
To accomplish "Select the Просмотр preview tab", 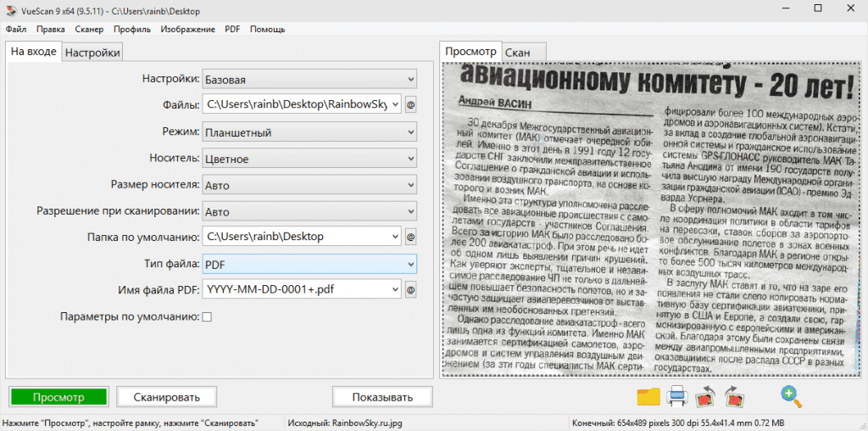I will point(471,52).
